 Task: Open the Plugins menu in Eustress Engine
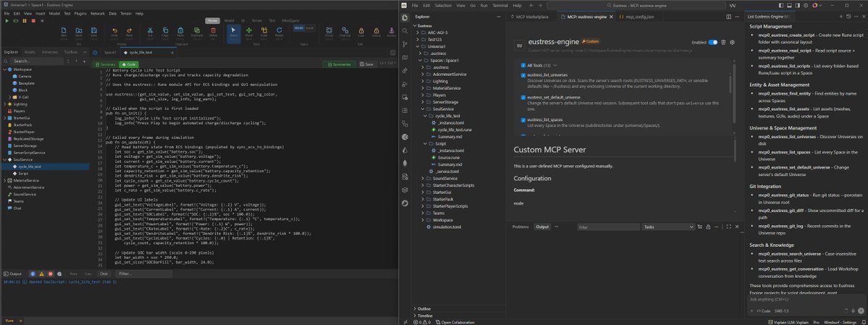click(80, 13)
